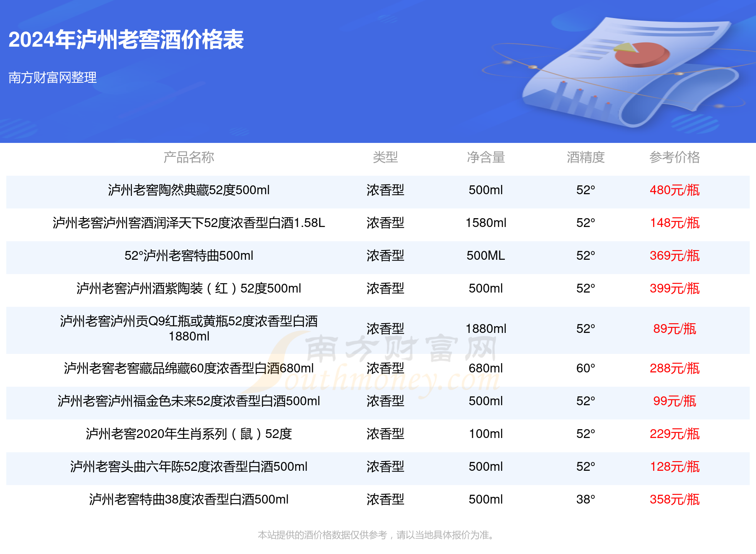Select product 2020年生肖系列（鼠）52度

click(189, 434)
